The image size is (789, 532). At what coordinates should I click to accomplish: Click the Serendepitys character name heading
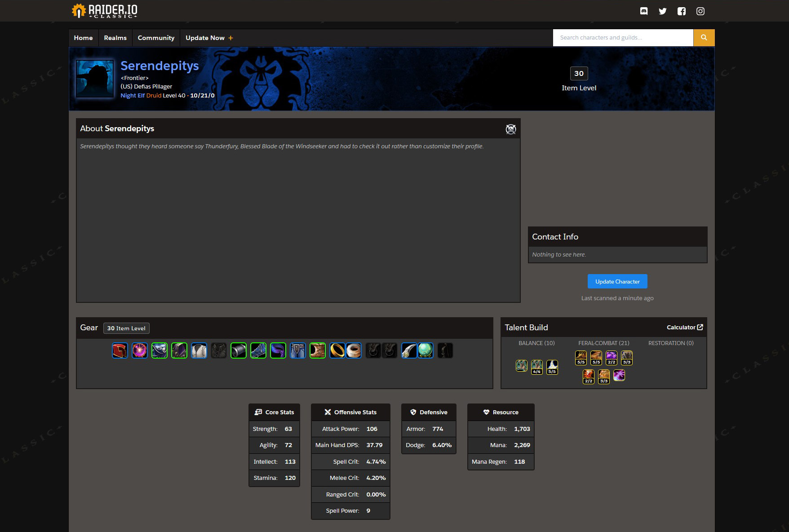(160, 66)
